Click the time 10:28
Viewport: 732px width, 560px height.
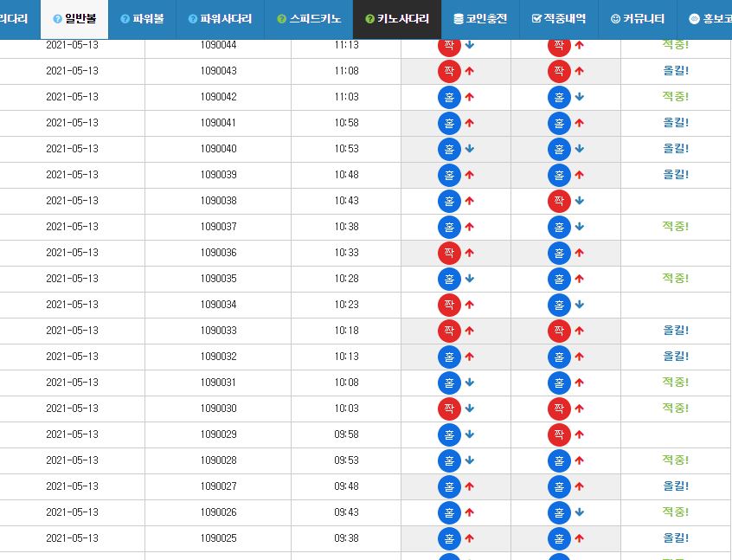(346, 279)
